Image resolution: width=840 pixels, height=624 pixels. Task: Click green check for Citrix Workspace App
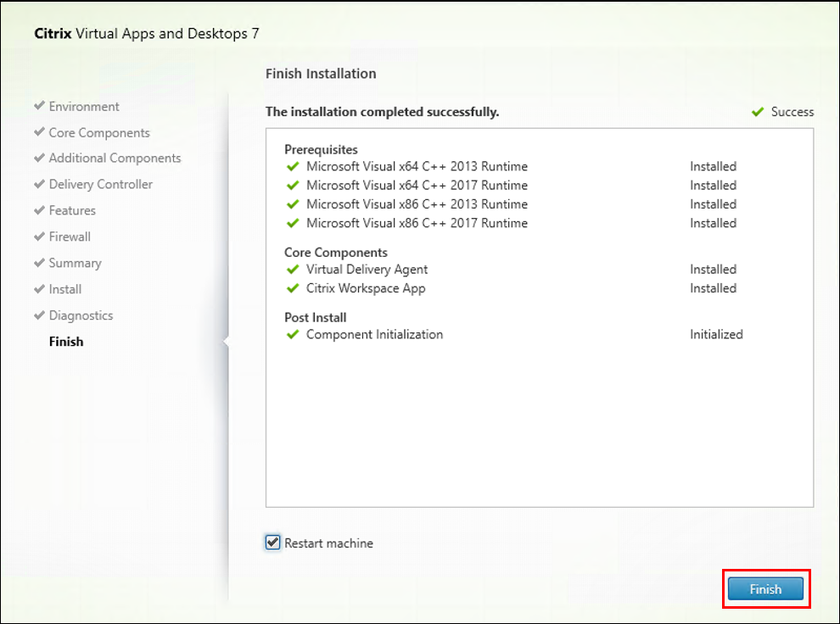[293, 288]
